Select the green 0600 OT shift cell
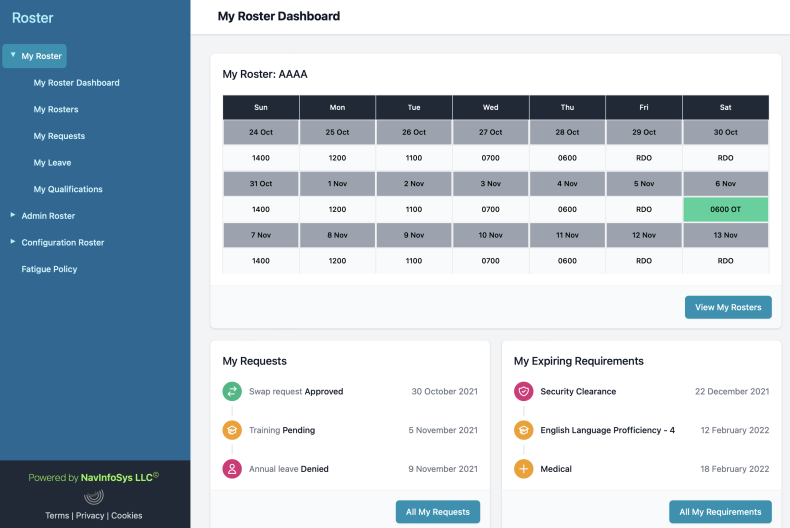This screenshot has width=790, height=528. (x=725, y=209)
